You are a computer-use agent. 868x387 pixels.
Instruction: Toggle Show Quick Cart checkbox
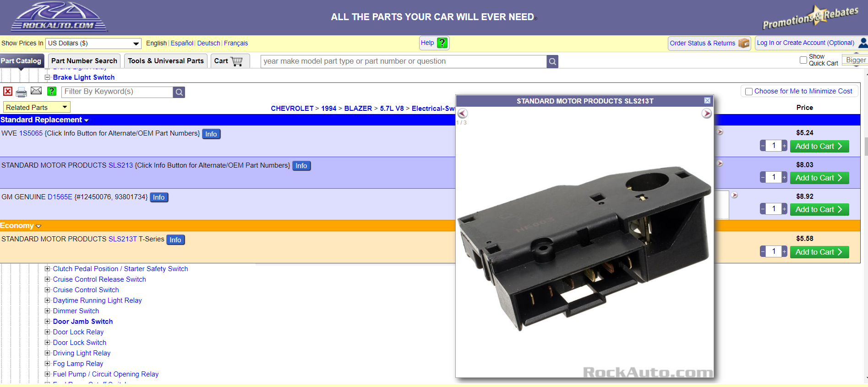803,60
